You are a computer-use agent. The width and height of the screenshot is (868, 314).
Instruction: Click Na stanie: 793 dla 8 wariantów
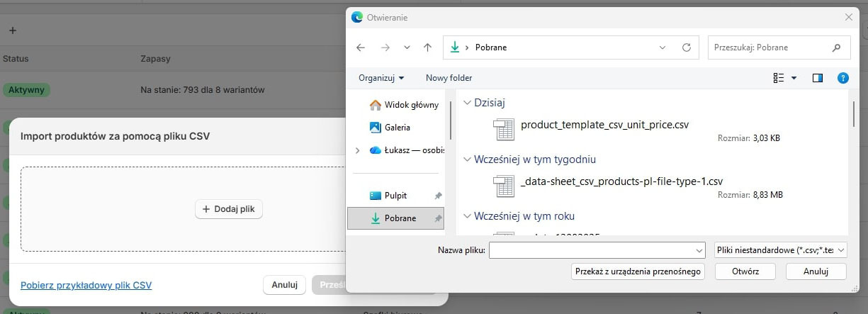pos(203,90)
